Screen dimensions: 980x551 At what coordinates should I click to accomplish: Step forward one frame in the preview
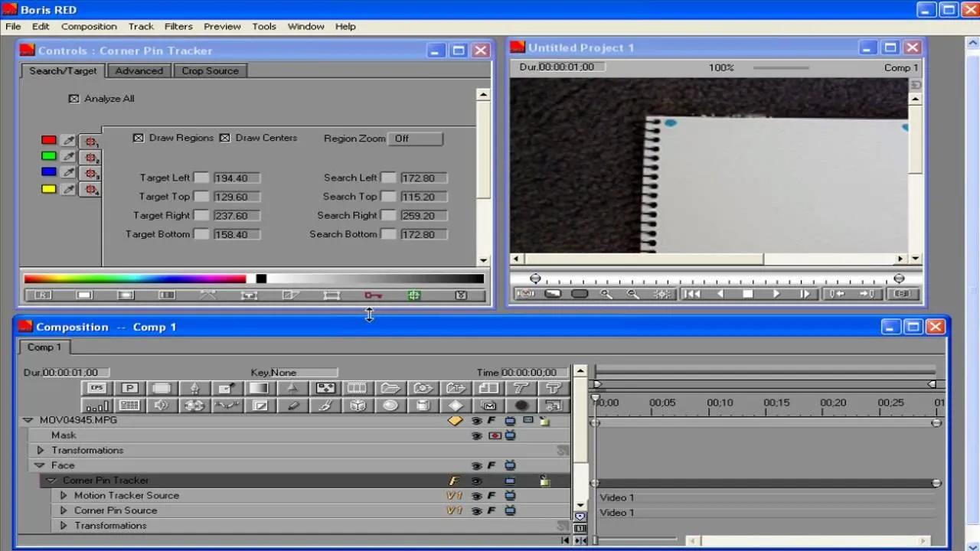coord(805,294)
